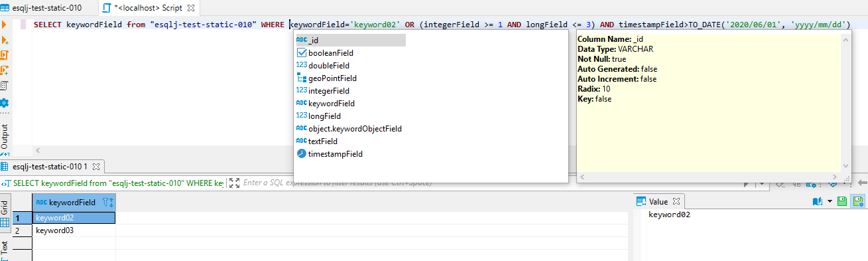868x261 pixels.
Task: Select row number 1 header
Action: [22, 218]
